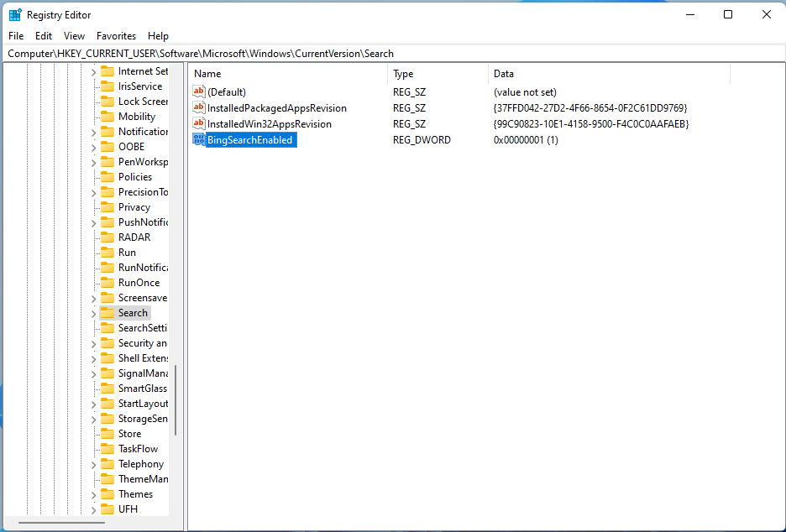Click the Registry Editor icon in the title bar

(x=14, y=14)
